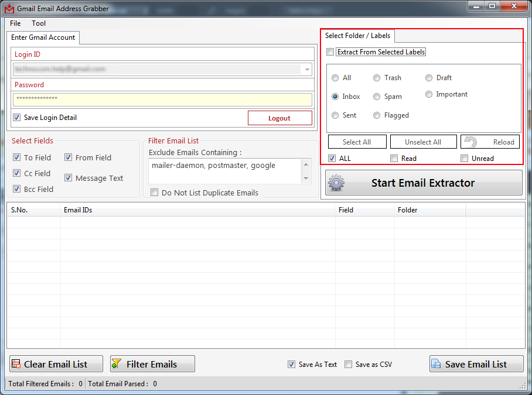The image size is (532, 395).
Task: Click the Email IDs column header
Action: 197,210
